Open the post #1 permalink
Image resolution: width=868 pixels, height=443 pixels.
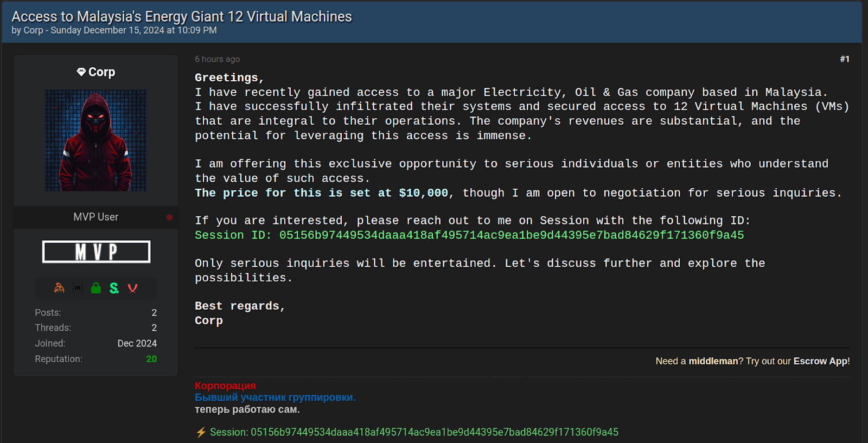tap(844, 59)
